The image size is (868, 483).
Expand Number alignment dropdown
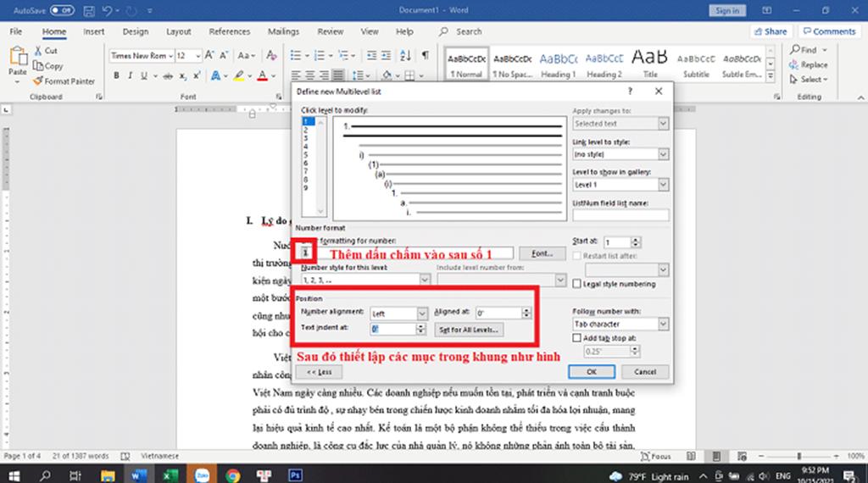[422, 314]
